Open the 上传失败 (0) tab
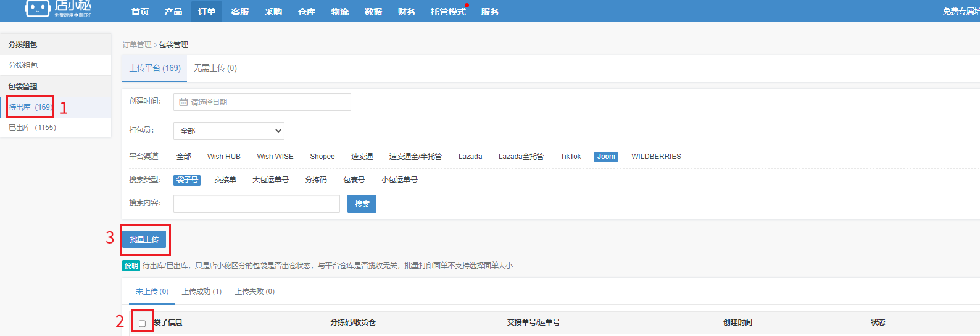Image resolution: width=980 pixels, height=336 pixels. click(254, 292)
